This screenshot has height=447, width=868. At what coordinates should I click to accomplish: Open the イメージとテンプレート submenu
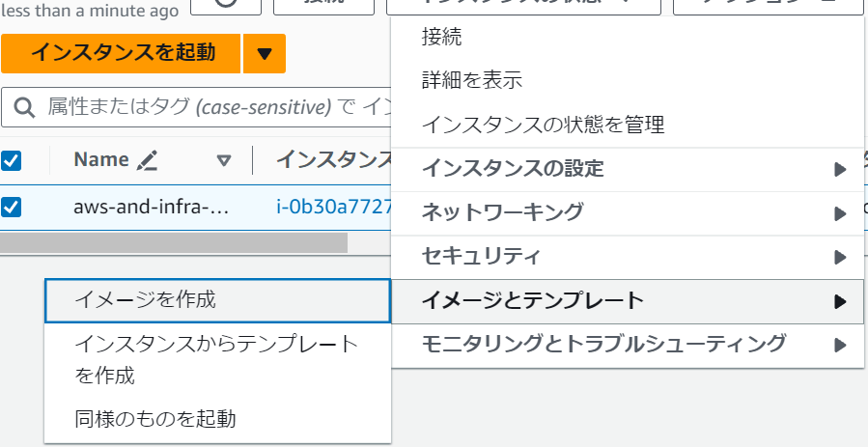pos(628,301)
